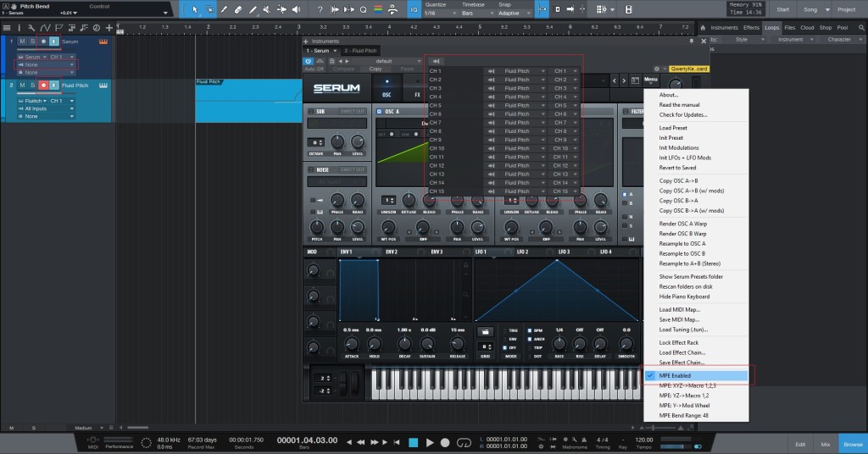Select the Arrow tool in the toolbar

[195, 9]
